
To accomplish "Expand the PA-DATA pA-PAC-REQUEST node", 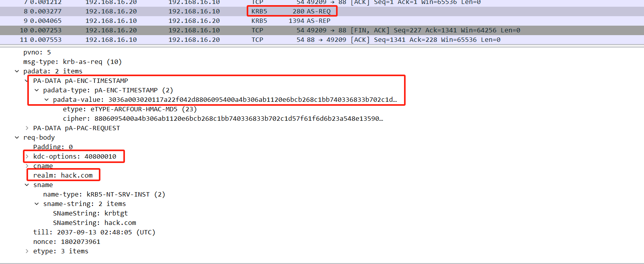I will tap(27, 128).
